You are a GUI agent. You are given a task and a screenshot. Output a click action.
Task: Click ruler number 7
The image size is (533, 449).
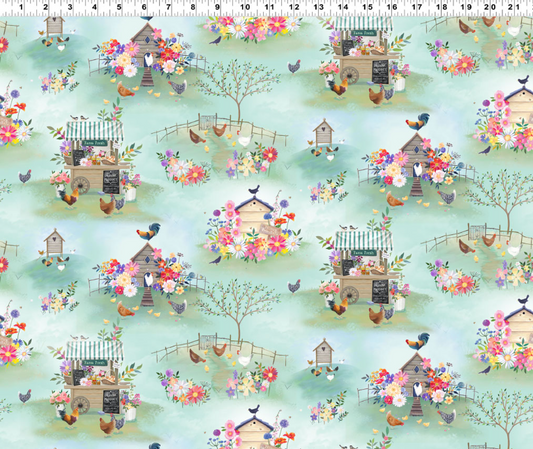point(168,7)
